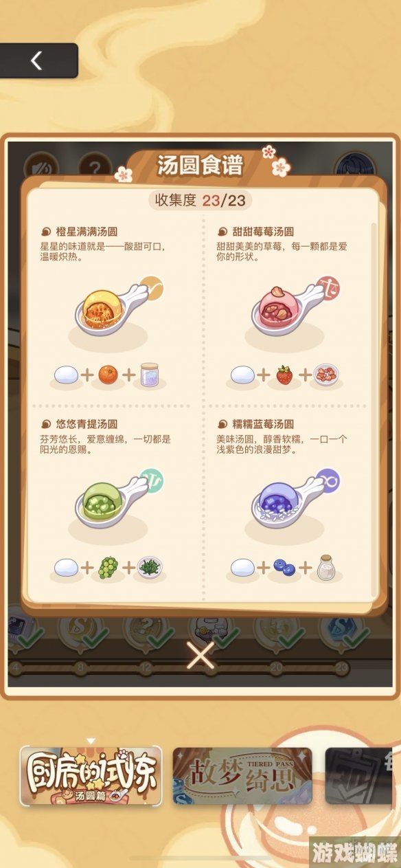Viewport: 401px width, 868px height.
Task: Tap the back arrow button
Action: click(x=38, y=60)
